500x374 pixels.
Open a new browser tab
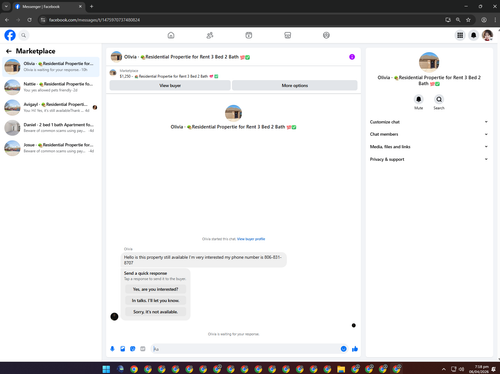92,6
